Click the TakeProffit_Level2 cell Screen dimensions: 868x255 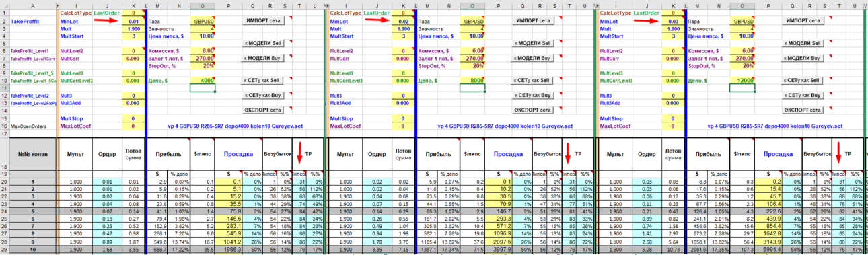point(33,96)
